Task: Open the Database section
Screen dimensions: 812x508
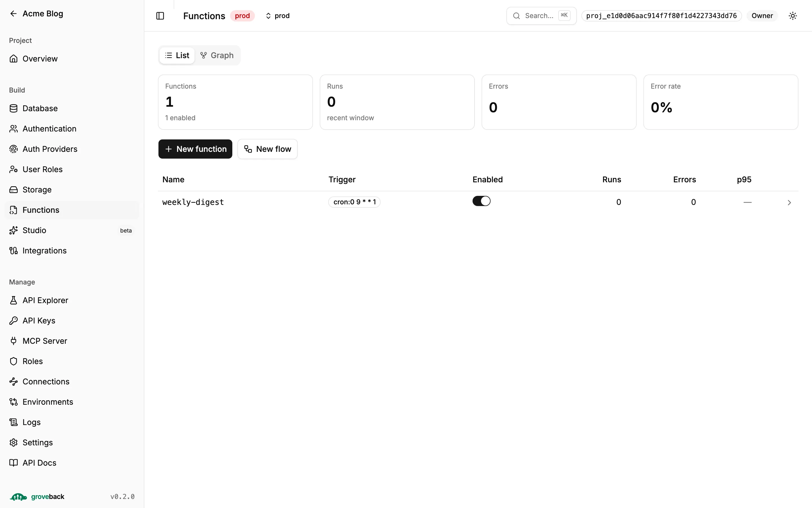Action: click(x=72, y=109)
